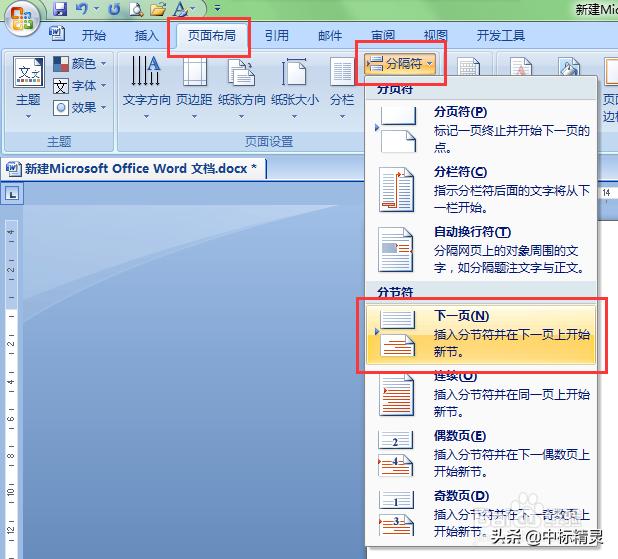
Task: Expand the 纸张大小 dropdown arrow
Action: [294, 116]
